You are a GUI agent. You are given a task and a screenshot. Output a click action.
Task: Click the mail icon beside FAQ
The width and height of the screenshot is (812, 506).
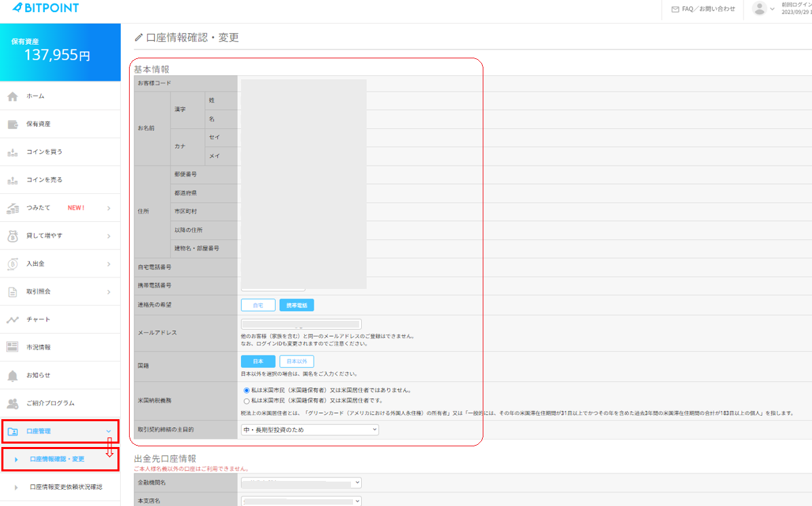click(x=676, y=9)
